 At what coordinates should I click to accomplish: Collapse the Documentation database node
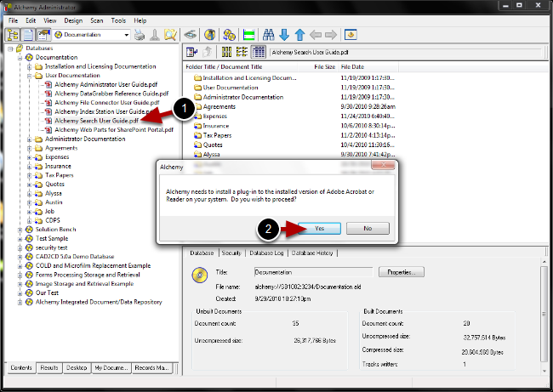(20, 58)
